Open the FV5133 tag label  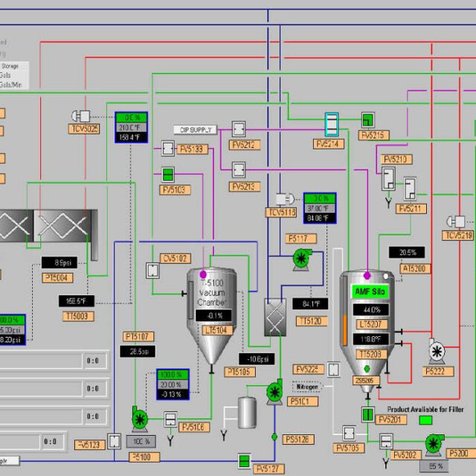191,149
